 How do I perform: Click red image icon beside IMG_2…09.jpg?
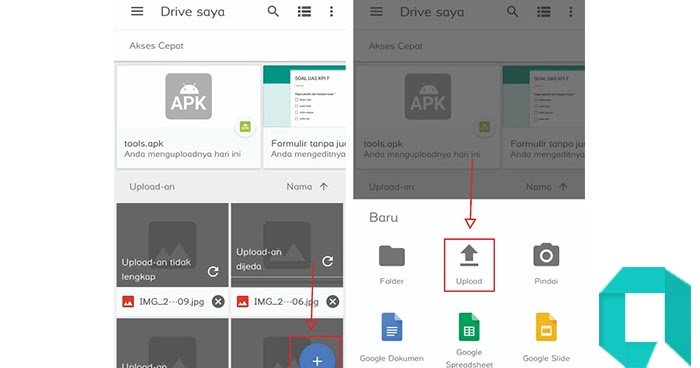128,302
